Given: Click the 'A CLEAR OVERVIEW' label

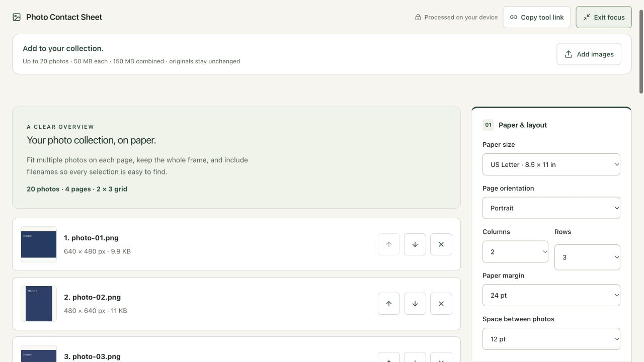Looking at the screenshot, I should (x=60, y=127).
